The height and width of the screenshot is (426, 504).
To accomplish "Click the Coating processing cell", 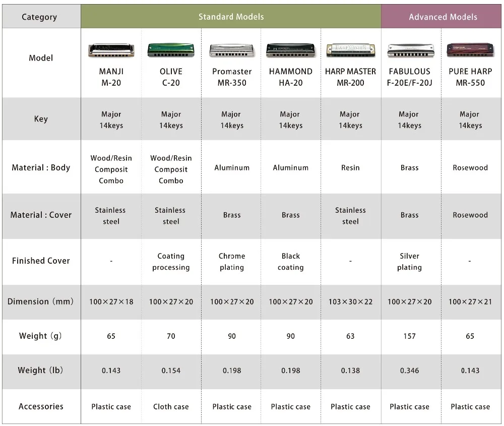I will (171, 261).
